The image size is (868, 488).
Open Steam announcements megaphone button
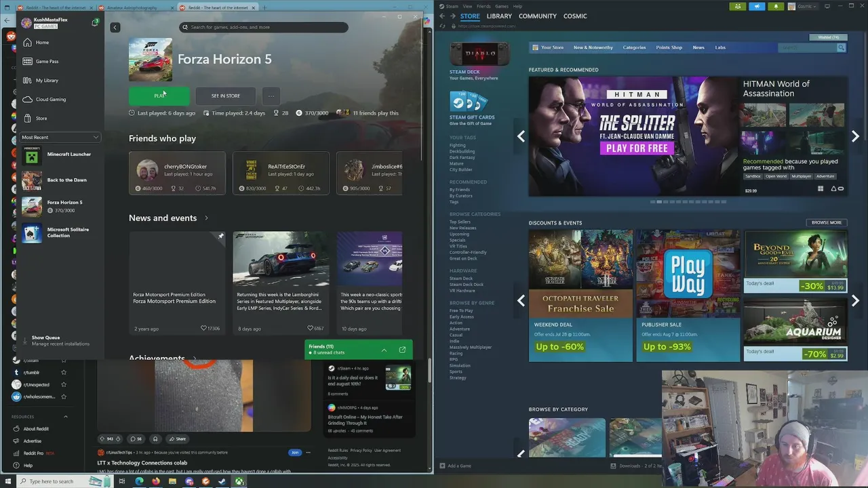pyautogui.click(x=757, y=6)
